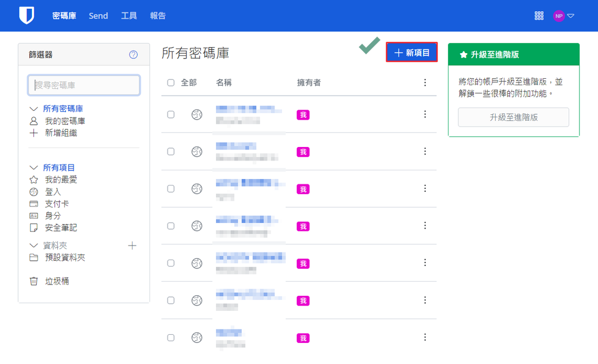Click the filter help question mark icon

point(133,55)
